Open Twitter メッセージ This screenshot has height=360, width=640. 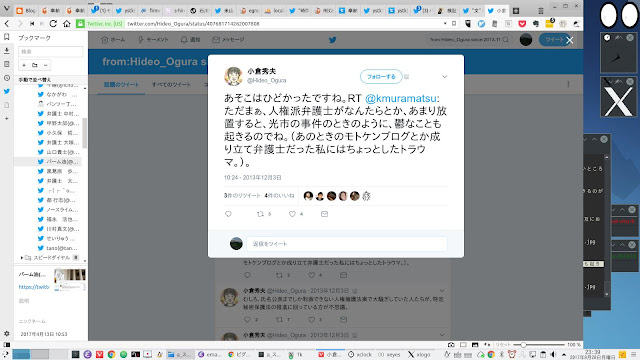(228, 40)
